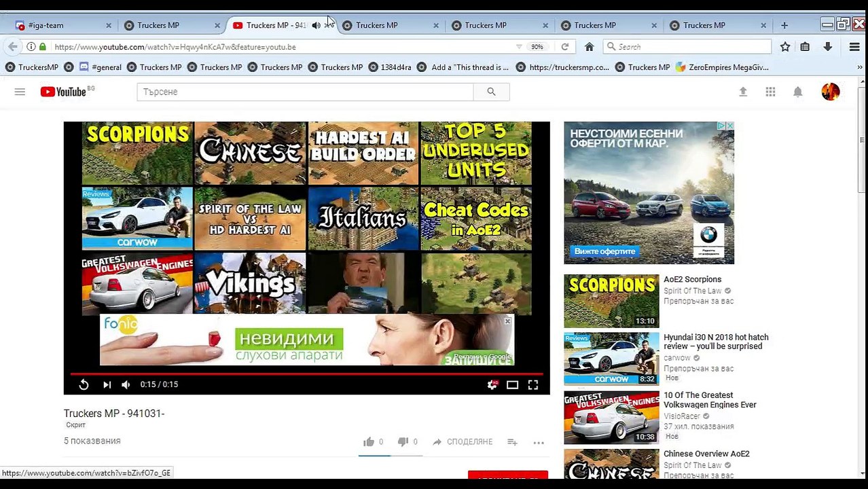Screen dimensions: 868x489
Task: Enter fullscreen video mode
Action: click(x=533, y=384)
